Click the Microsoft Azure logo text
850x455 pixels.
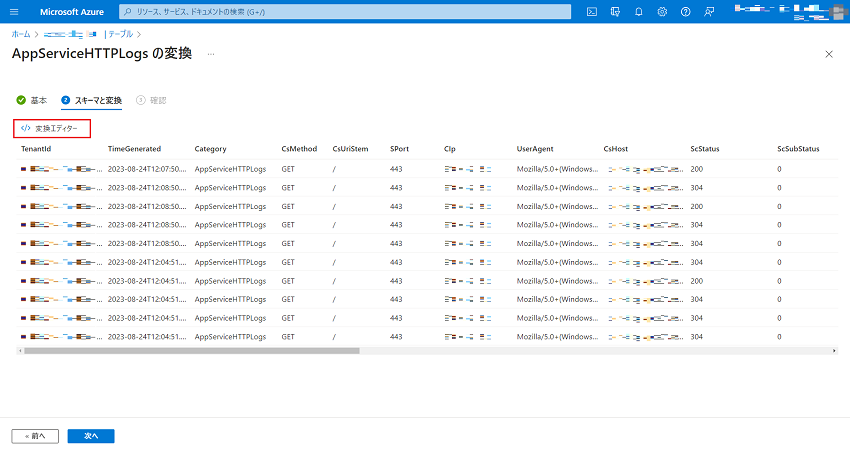coord(72,11)
